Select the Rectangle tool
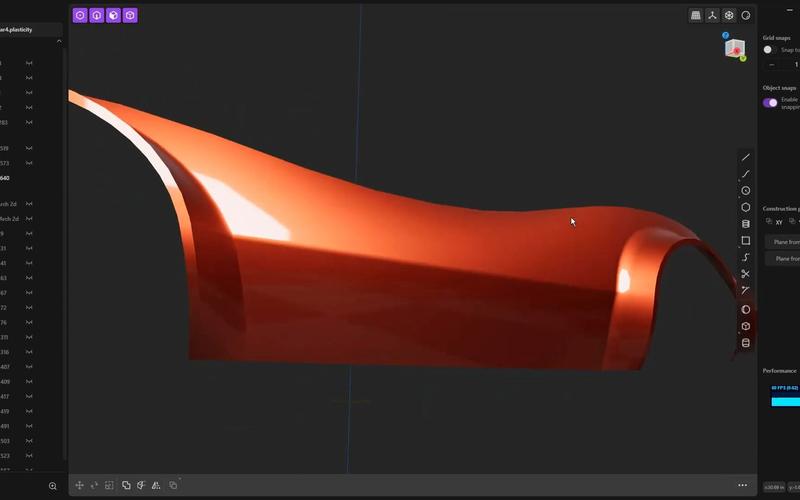 [746, 240]
